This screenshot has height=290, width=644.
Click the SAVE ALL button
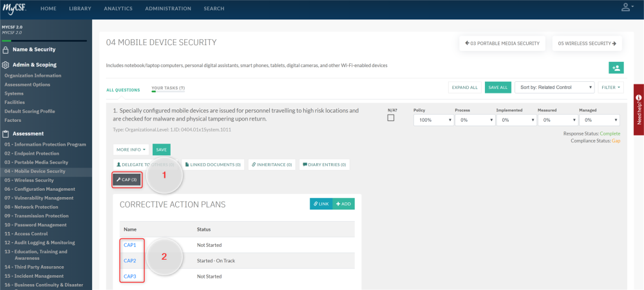[x=498, y=87]
